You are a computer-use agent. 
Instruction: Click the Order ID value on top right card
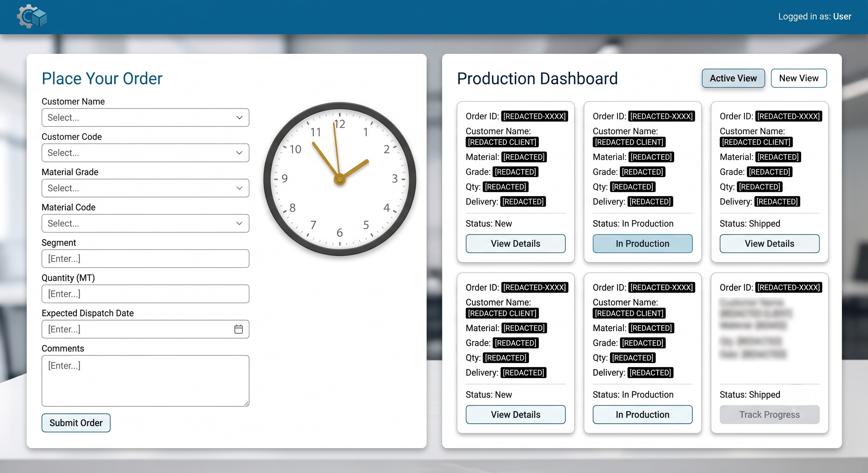tap(789, 116)
